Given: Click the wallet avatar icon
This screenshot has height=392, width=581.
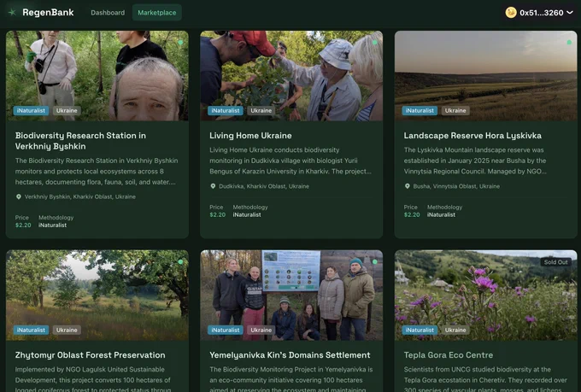Looking at the screenshot, I should 511,13.
